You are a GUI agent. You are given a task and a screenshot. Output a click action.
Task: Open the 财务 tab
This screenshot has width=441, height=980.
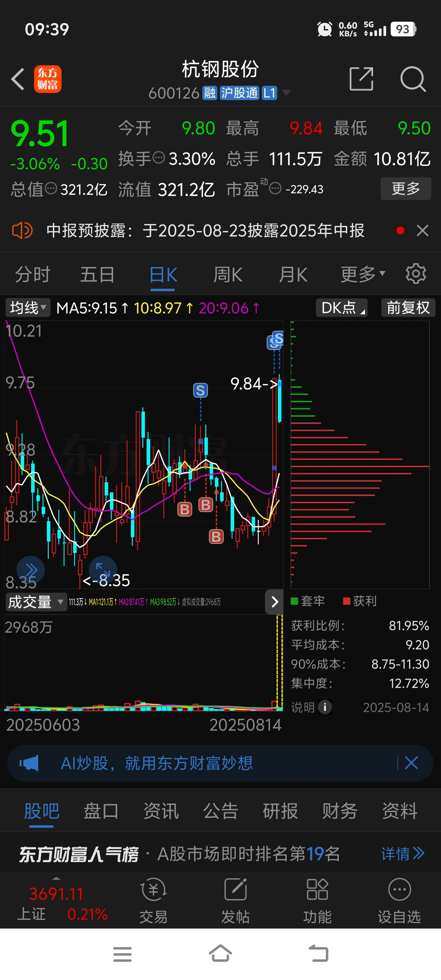(340, 811)
